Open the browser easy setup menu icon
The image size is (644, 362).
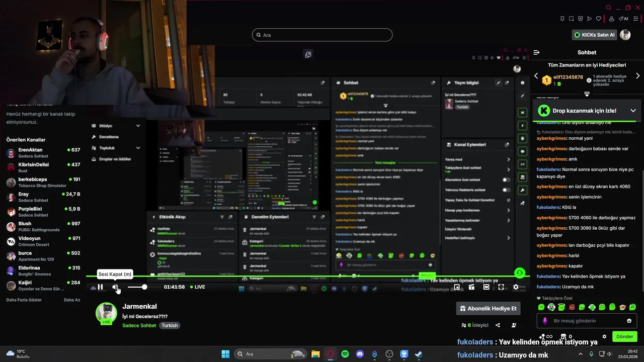(x=636, y=19)
